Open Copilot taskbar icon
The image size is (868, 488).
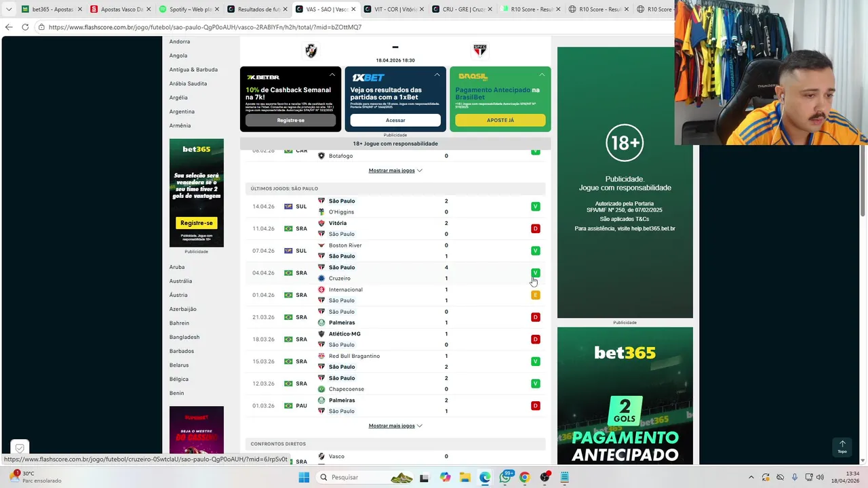pos(445,477)
